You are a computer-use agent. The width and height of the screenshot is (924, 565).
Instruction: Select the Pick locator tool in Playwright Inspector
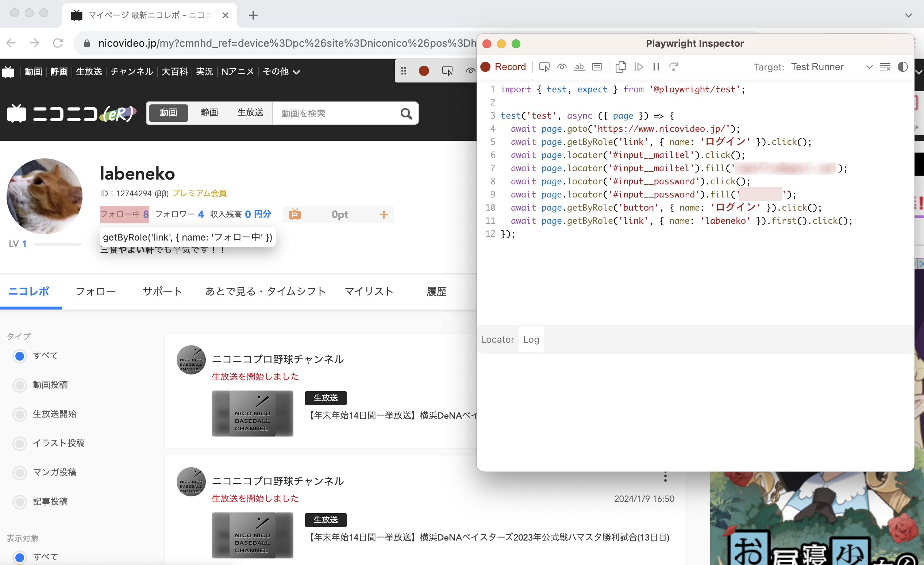(x=544, y=67)
